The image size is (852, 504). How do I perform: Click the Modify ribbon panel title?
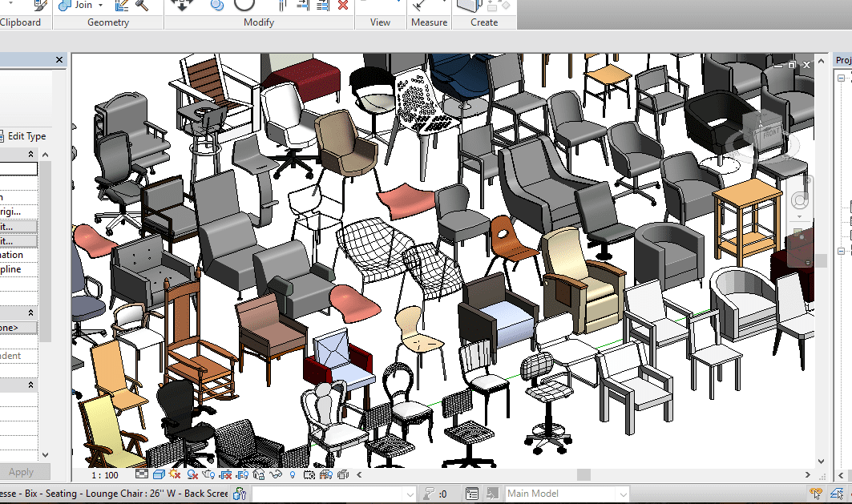click(260, 22)
